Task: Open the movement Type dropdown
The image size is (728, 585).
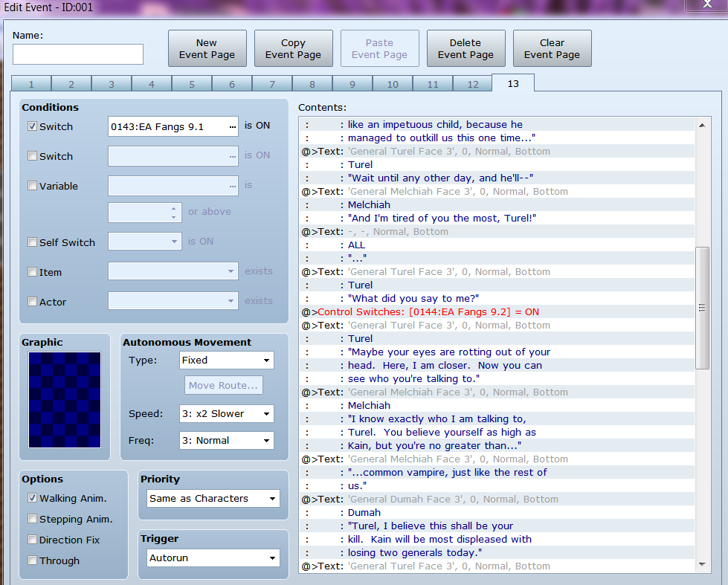Action: point(225,360)
